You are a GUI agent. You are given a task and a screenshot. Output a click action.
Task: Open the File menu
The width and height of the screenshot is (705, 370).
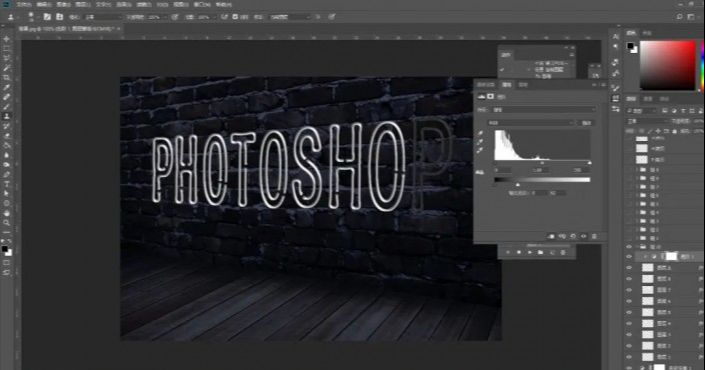pos(24,4)
